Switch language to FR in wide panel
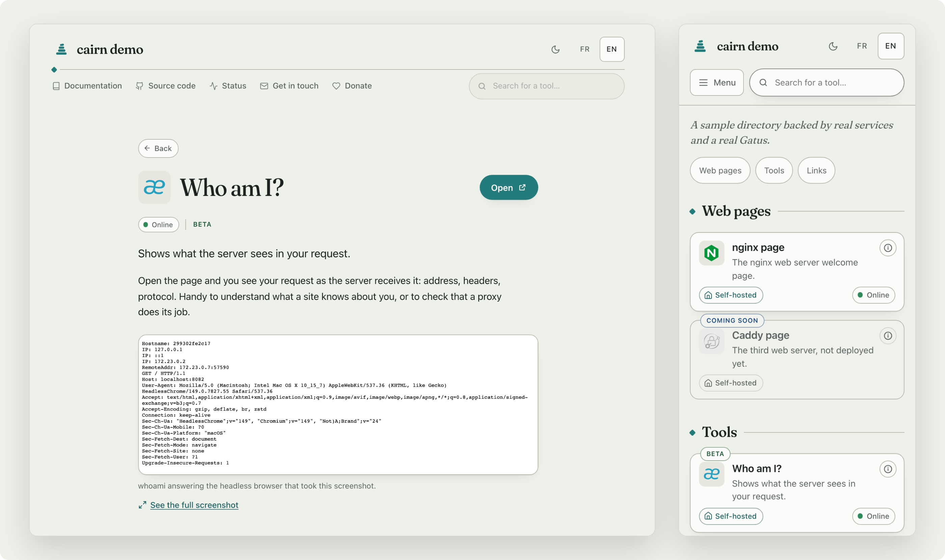The image size is (945, 560). (585, 49)
